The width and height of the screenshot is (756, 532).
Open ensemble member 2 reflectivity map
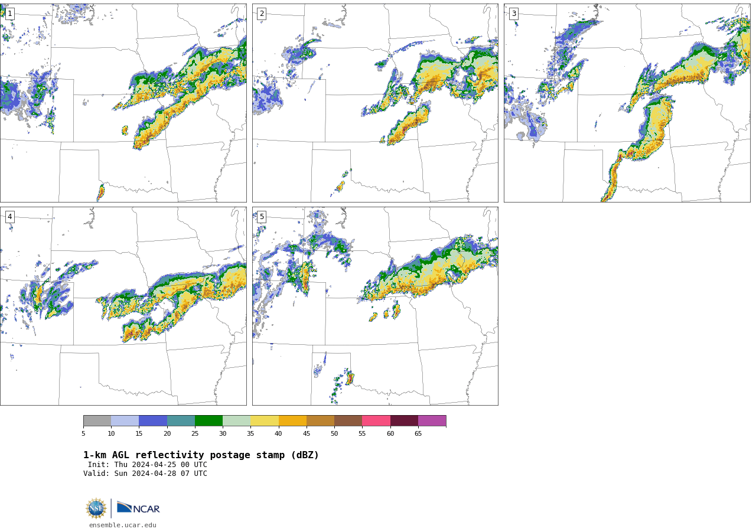(375, 103)
